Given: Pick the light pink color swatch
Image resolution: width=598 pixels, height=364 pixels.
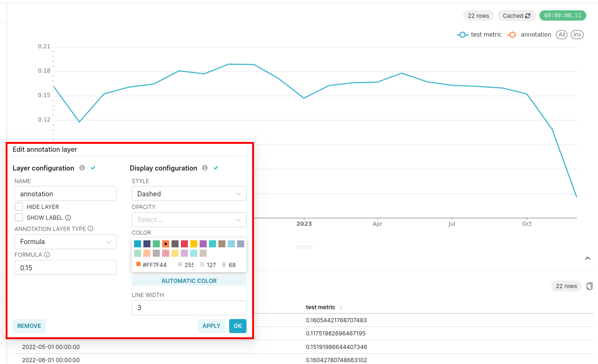Looking at the screenshot, I should point(165,253).
